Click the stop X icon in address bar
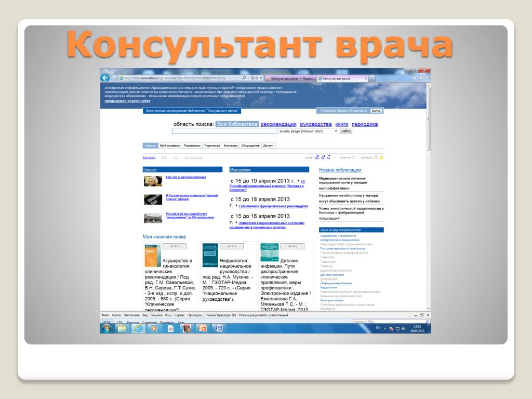This screenshot has width=532, height=399. (261, 78)
